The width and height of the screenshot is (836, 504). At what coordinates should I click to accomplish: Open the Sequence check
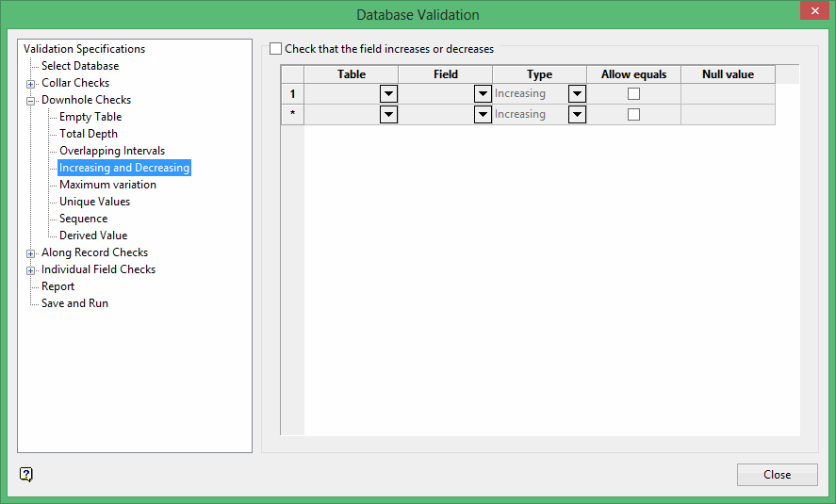[x=83, y=219]
